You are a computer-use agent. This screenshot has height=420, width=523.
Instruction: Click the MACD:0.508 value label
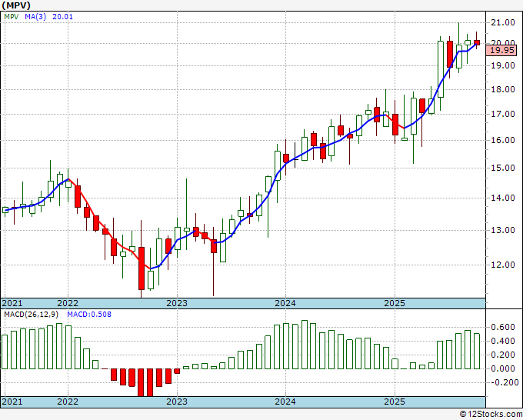click(89, 315)
